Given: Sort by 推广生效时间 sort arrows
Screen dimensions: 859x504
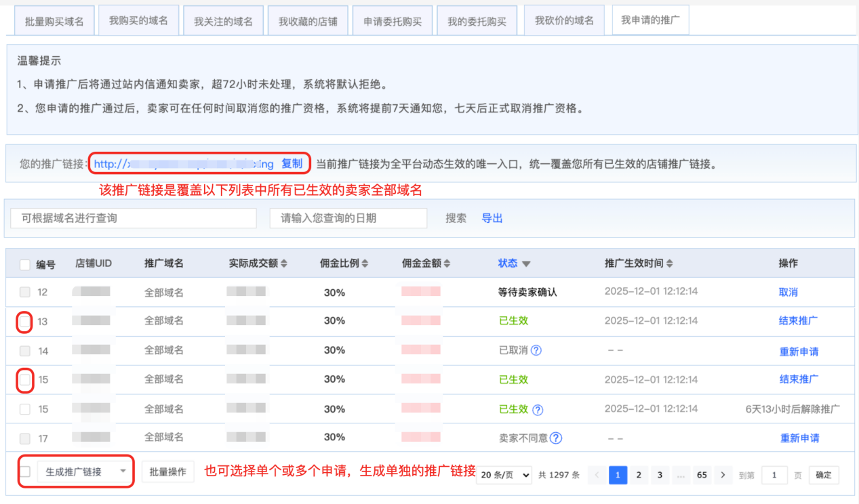Looking at the screenshot, I should [670, 264].
